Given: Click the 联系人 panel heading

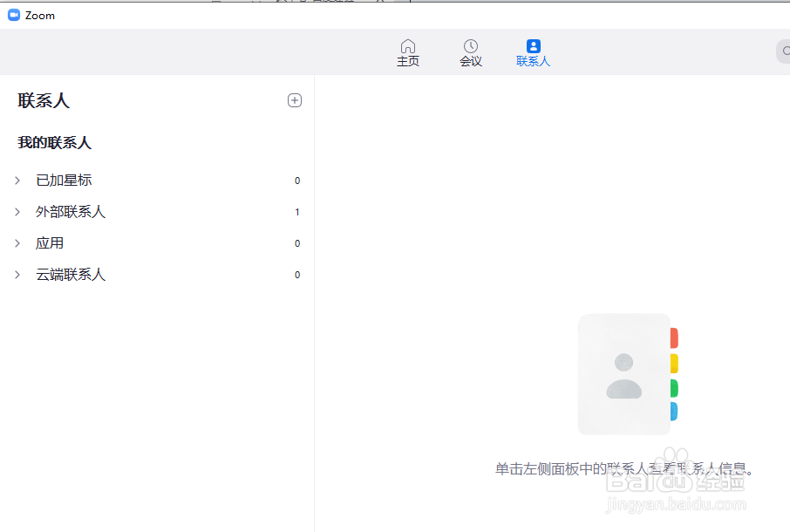Looking at the screenshot, I should (44, 100).
